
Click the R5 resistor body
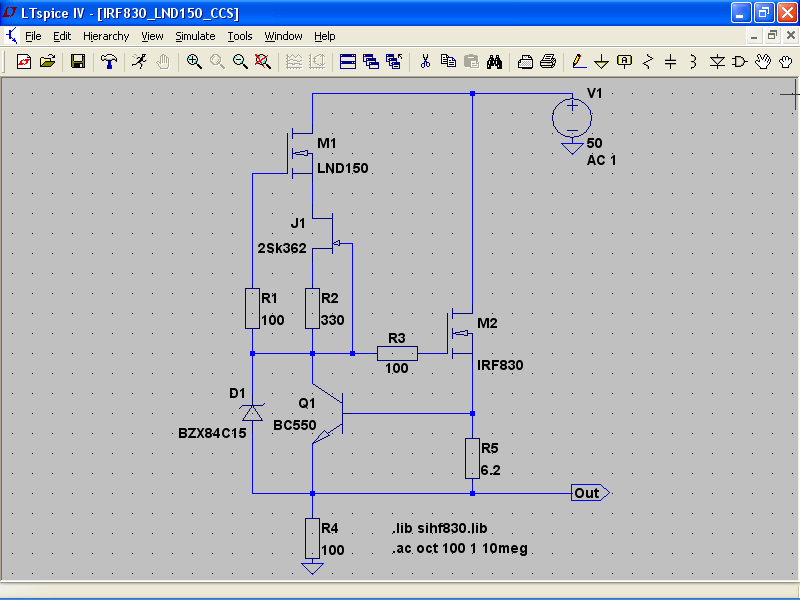[x=472, y=458]
